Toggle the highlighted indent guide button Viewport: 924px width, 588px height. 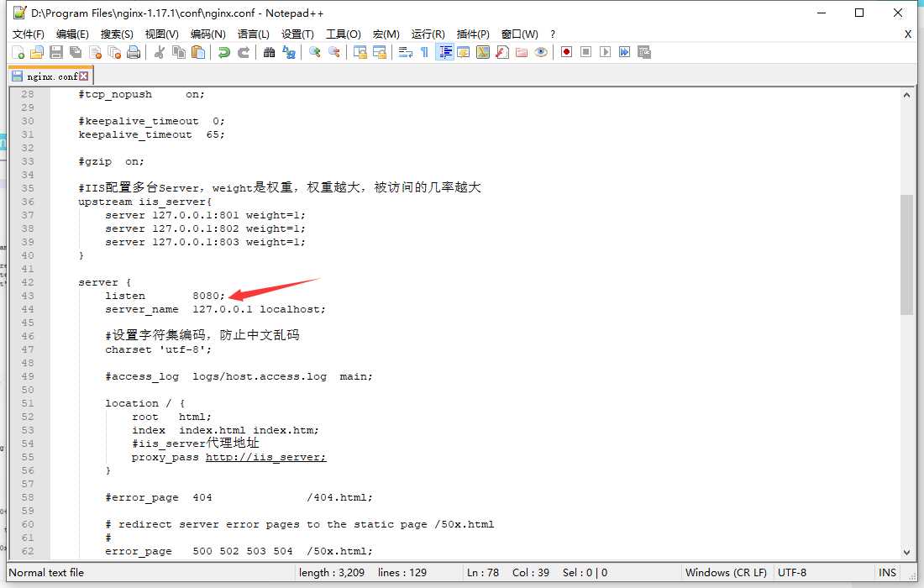click(444, 52)
